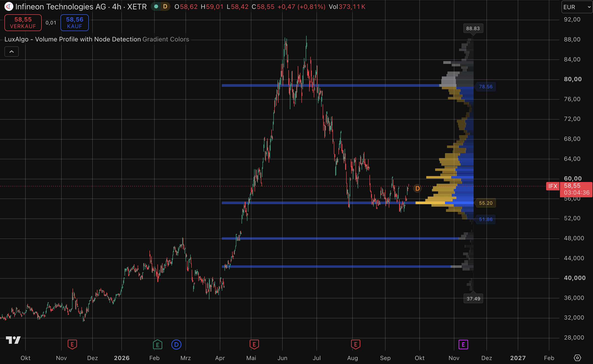Click the blue dividend D marker
The image size is (593, 364).
pos(176,345)
